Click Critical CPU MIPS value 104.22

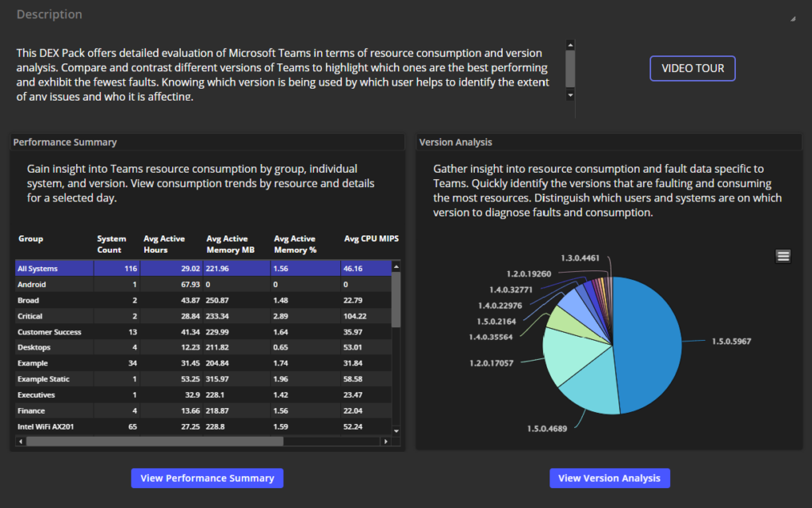(354, 316)
